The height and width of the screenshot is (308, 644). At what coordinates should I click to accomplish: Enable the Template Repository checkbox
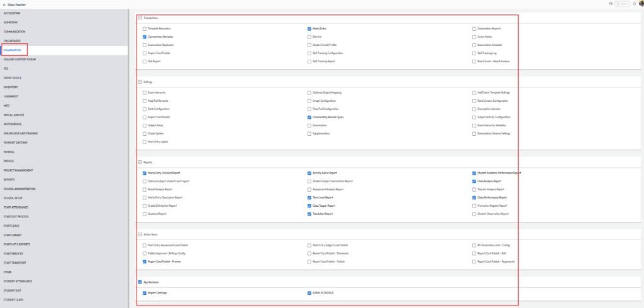pos(145,29)
